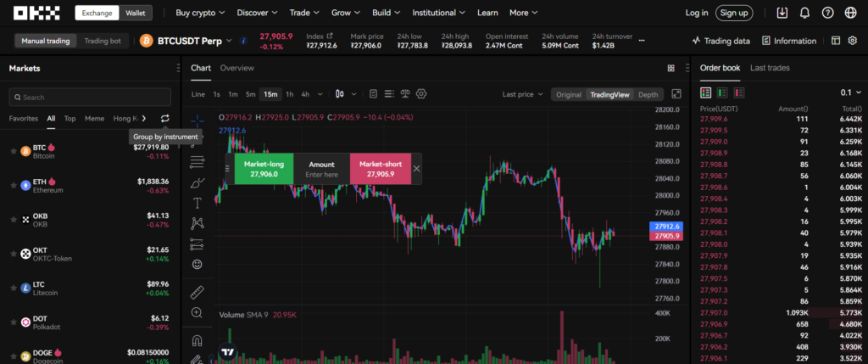Viewport: 868px width, 364px height.
Task: Expand more time intervals after 4h
Action: click(x=320, y=94)
